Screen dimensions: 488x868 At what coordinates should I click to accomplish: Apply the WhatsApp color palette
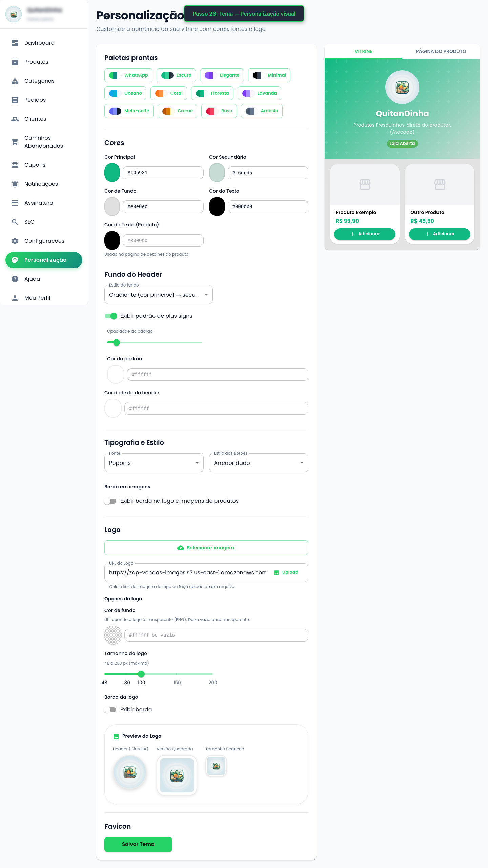[x=128, y=75]
